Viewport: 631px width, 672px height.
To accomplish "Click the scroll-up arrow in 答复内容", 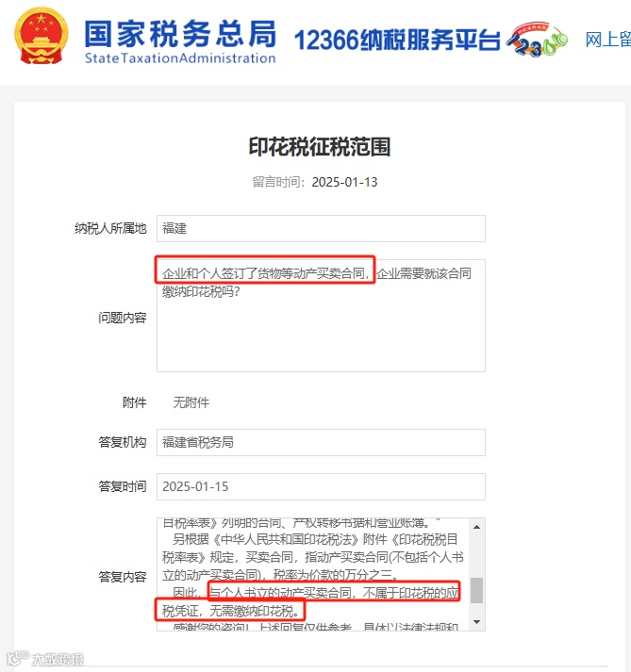I will [x=476, y=527].
